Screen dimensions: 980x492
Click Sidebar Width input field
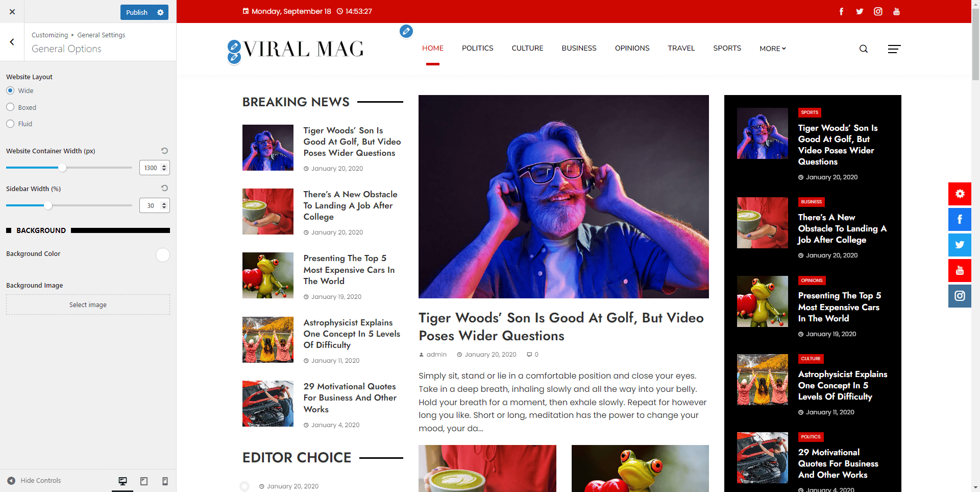click(155, 205)
